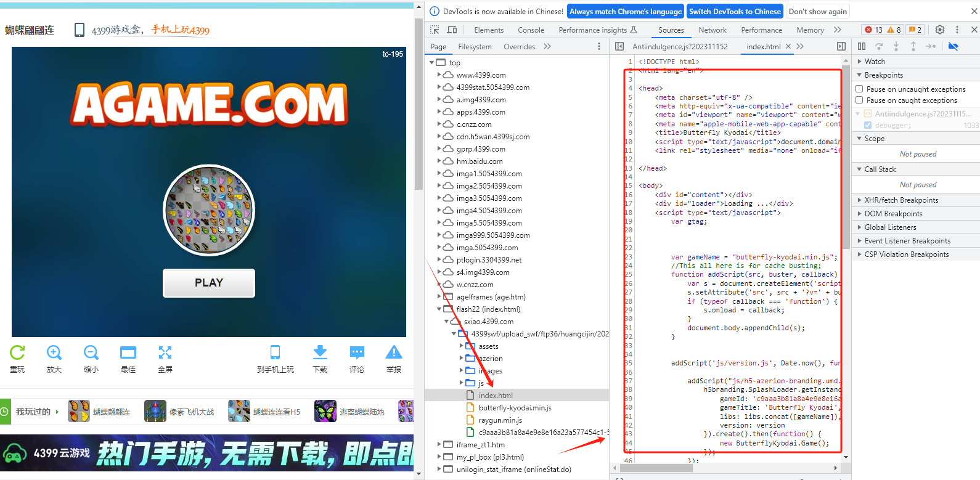Click the warnings count badge showing 8
This screenshot has height=480, width=980.
tap(894, 30)
